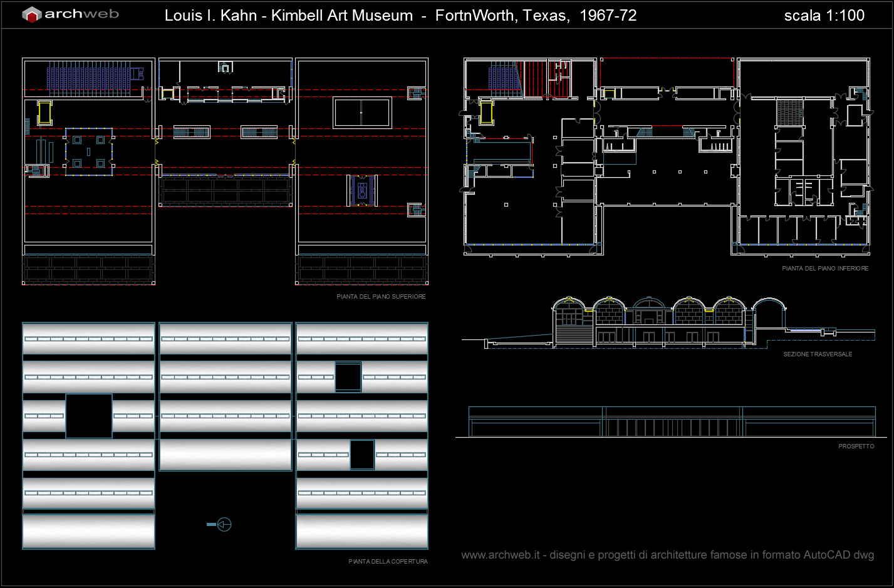This screenshot has width=894, height=588.
Task: Click the archweb logo
Action: pos(70,14)
